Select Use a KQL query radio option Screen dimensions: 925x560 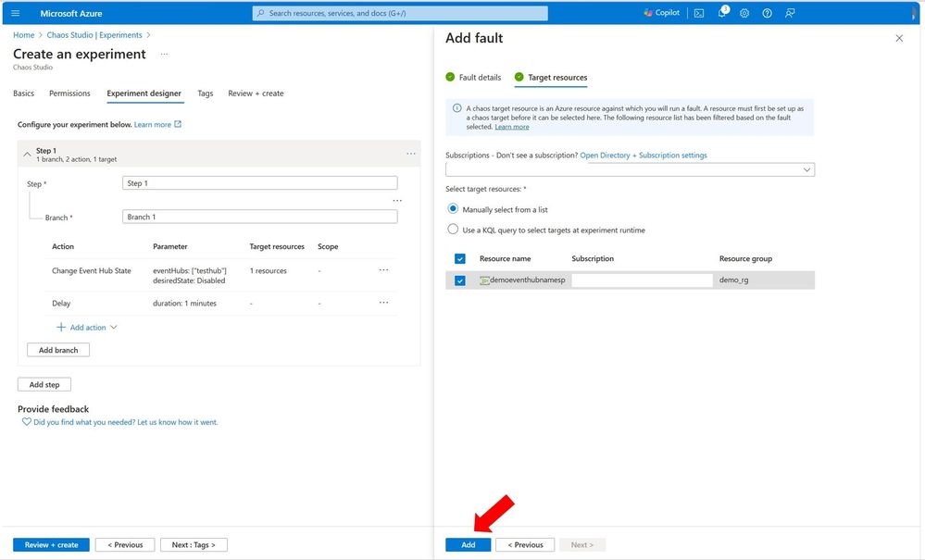(453, 230)
